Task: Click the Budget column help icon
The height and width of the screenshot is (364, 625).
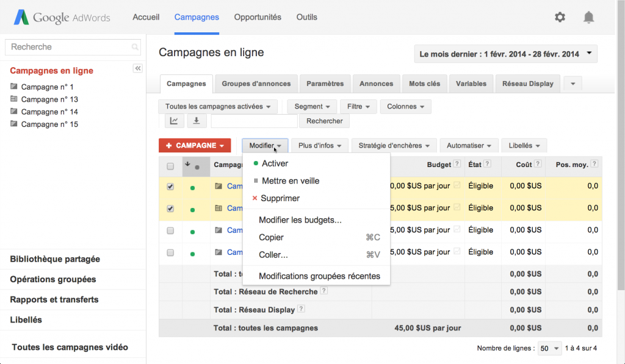Action: click(457, 163)
